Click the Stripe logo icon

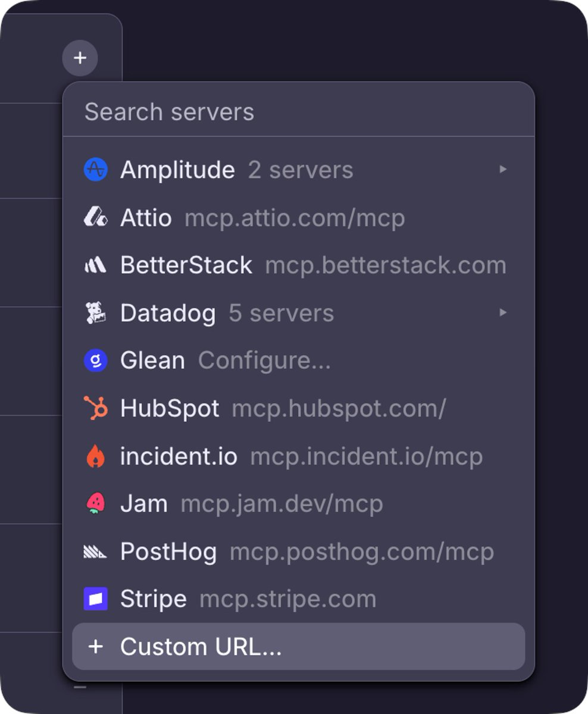(x=95, y=599)
